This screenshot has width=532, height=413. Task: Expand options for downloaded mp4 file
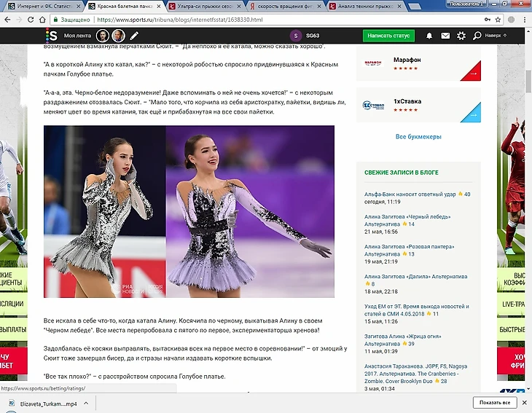(x=86, y=404)
